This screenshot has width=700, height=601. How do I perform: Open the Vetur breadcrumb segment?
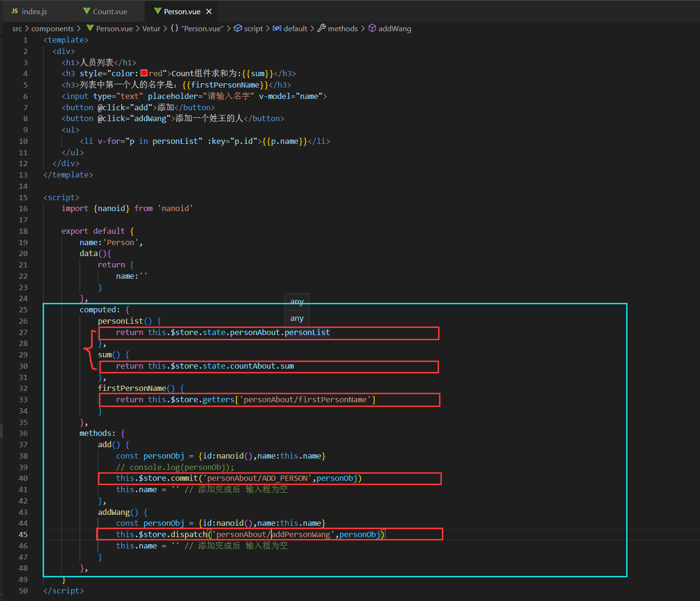coord(151,29)
